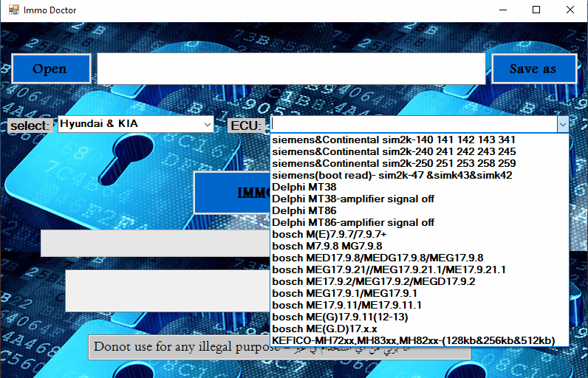Image resolution: width=588 pixels, height=378 pixels.
Task: Collapse the ECU combo box arrow
Action: pos(563,125)
